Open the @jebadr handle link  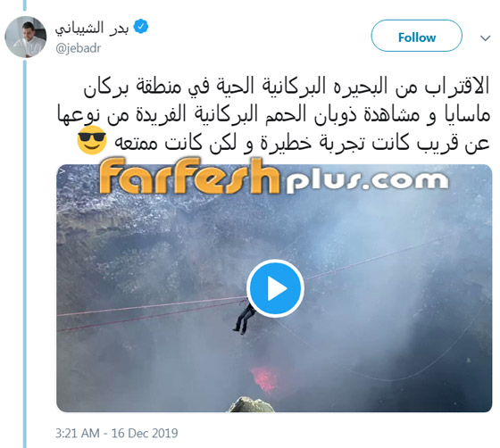[x=79, y=48]
